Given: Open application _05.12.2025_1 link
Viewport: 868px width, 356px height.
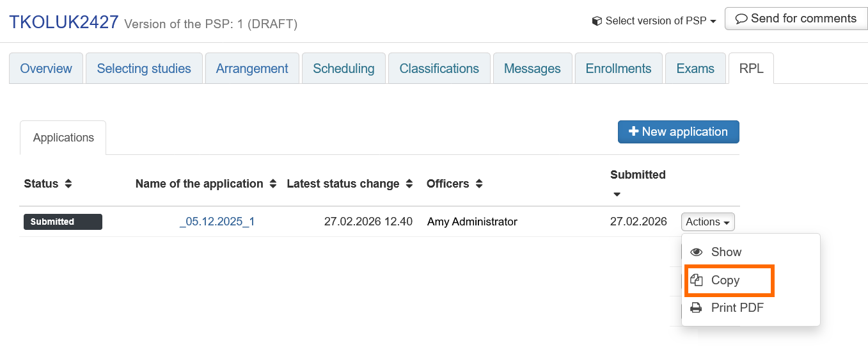Looking at the screenshot, I should pos(217,222).
